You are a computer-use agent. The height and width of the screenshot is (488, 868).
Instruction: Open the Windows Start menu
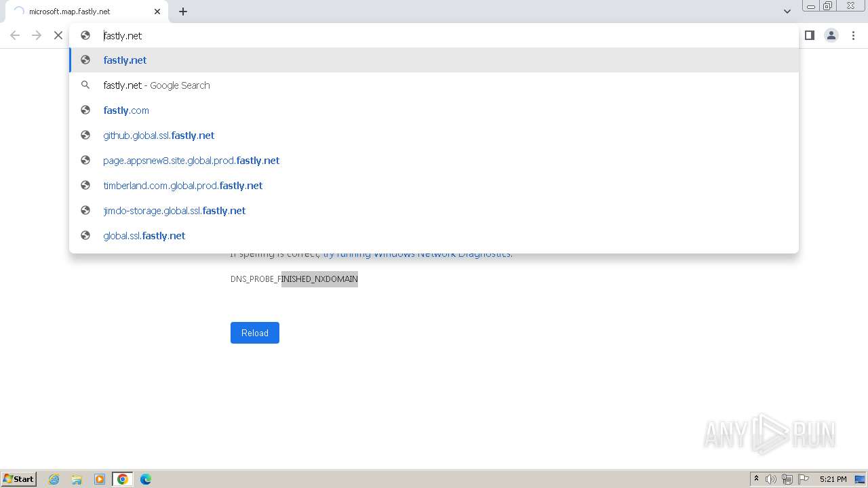click(x=19, y=479)
